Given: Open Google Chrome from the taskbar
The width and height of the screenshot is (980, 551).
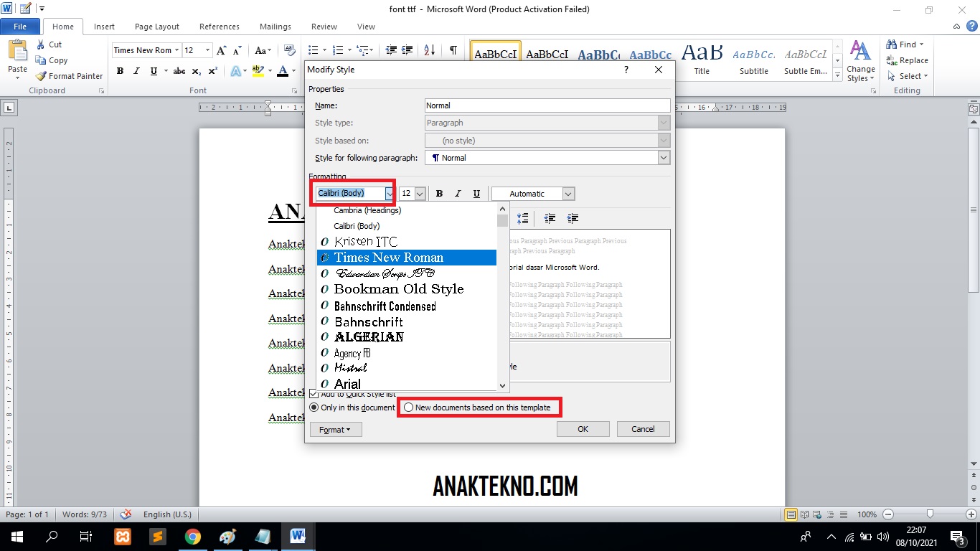Looking at the screenshot, I should [x=192, y=537].
